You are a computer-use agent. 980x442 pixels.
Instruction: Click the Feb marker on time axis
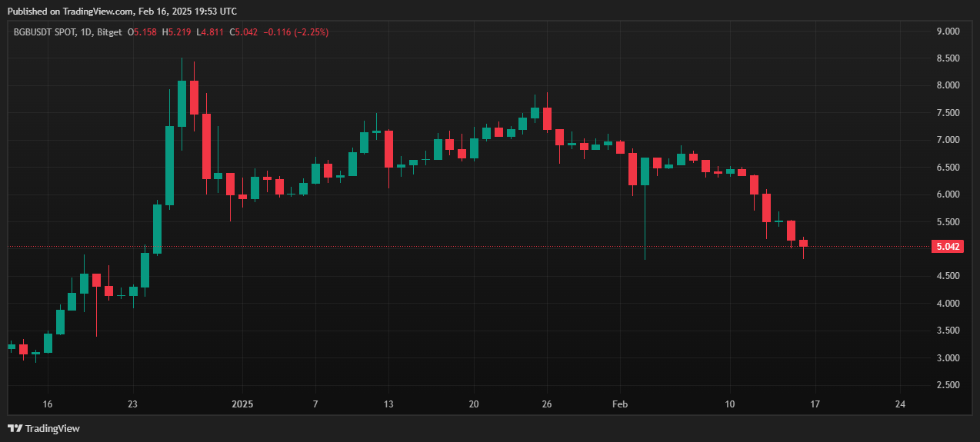pyautogui.click(x=619, y=404)
